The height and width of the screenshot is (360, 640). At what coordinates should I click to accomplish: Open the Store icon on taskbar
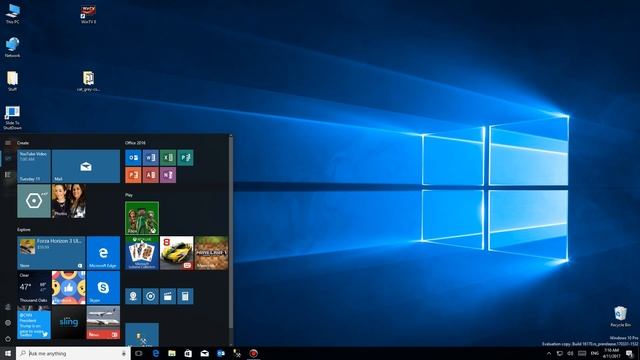pyautogui.click(x=188, y=353)
